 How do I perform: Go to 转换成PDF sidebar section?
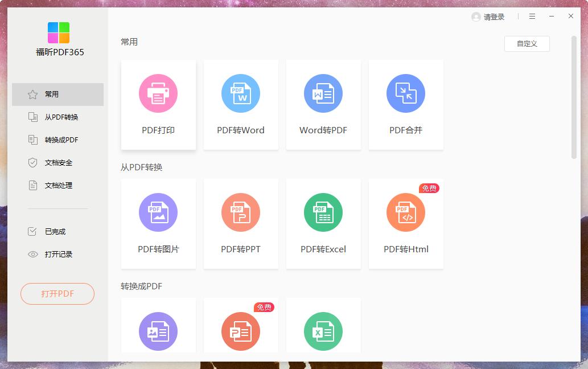pyautogui.click(x=57, y=140)
